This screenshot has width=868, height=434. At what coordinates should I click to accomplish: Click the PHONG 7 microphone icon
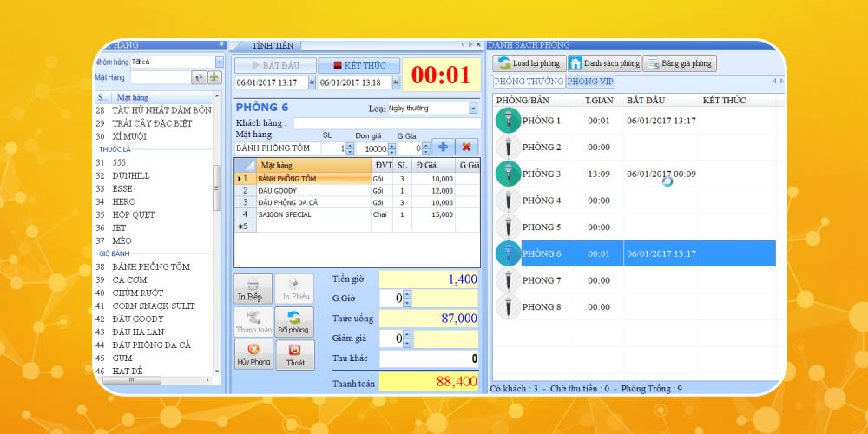coord(508,280)
